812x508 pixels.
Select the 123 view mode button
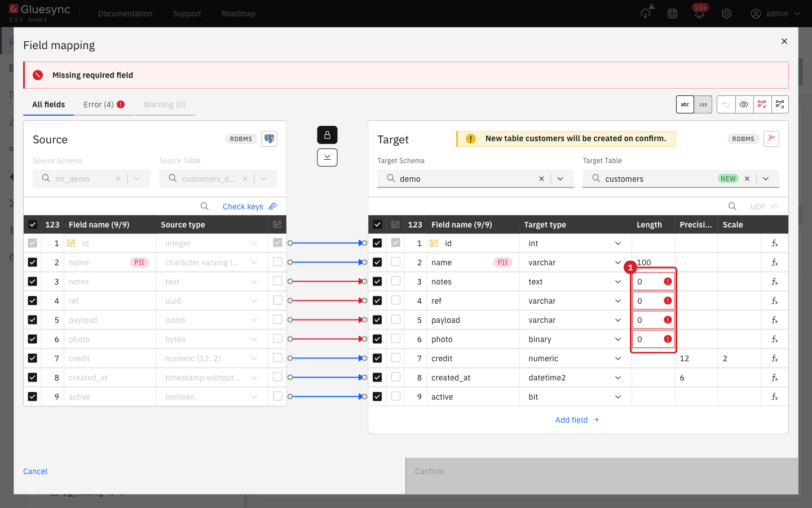(703, 104)
